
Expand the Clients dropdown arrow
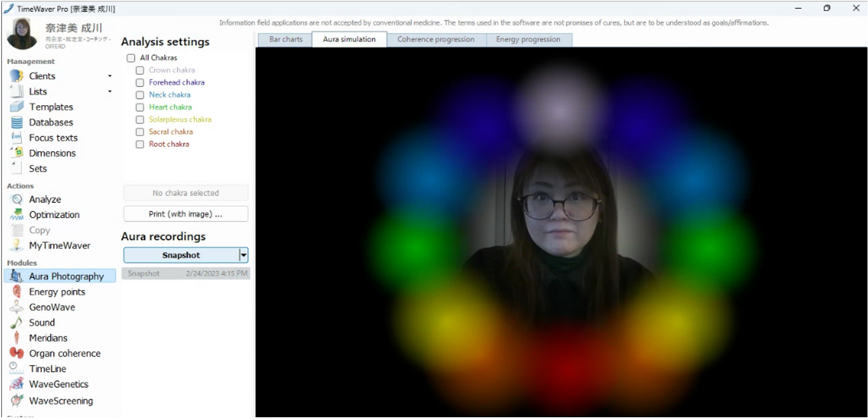(x=110, y=76)
